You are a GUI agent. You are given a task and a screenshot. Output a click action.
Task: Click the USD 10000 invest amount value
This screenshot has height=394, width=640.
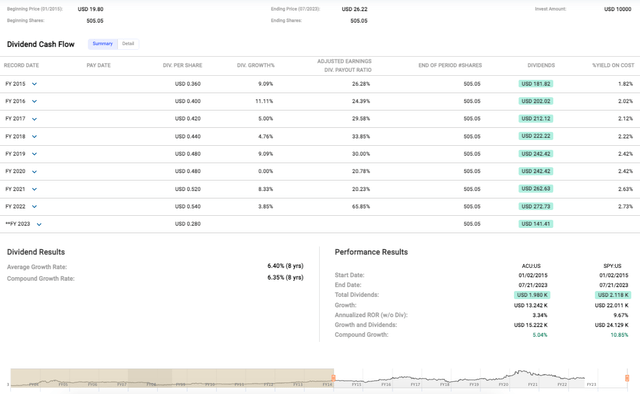point(618,9)
